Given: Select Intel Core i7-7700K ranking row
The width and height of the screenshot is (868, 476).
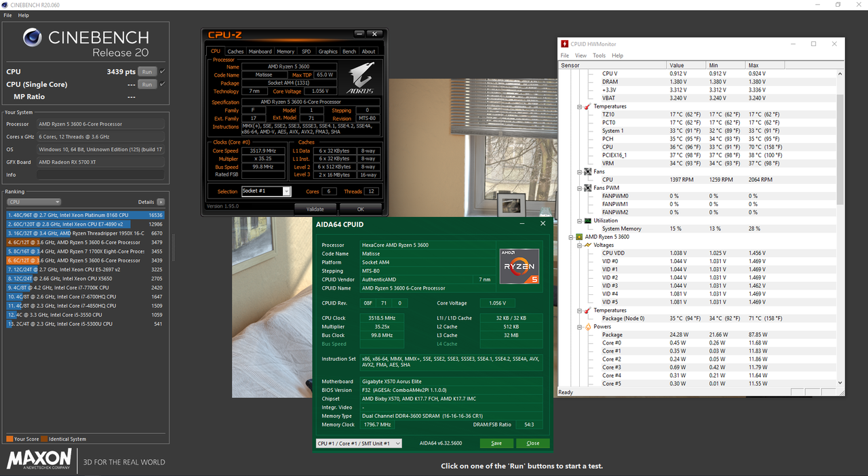Looking at the screenshot, I should coord(85,287).
